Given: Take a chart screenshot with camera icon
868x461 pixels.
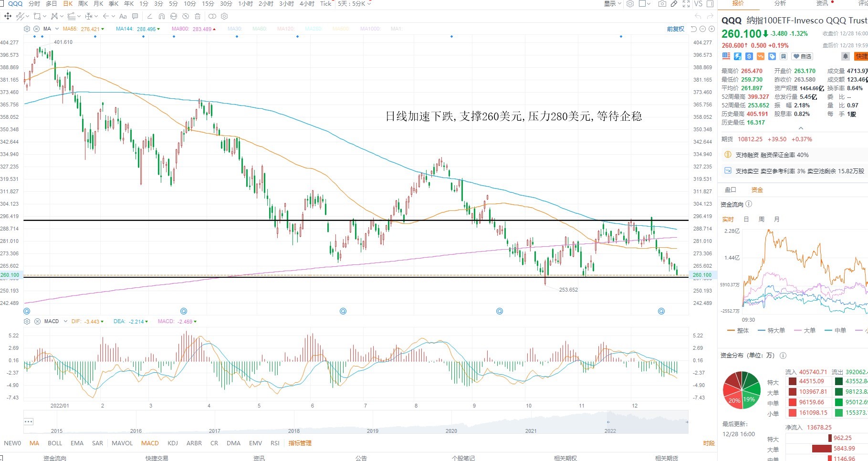Looking at the screenshot, I should tap(662, 4).
